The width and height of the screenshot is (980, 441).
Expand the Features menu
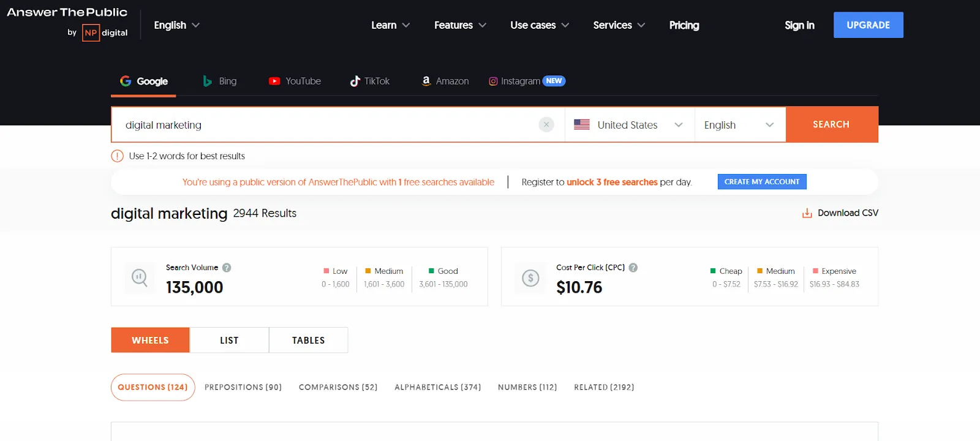pyautogui.click(x=460, y=25)
